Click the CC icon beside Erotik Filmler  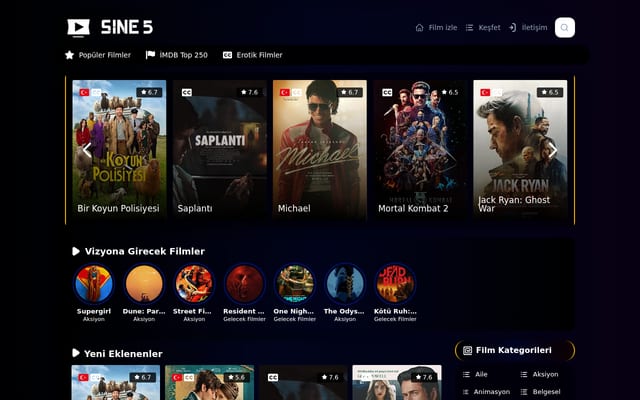tap(227, 55)
